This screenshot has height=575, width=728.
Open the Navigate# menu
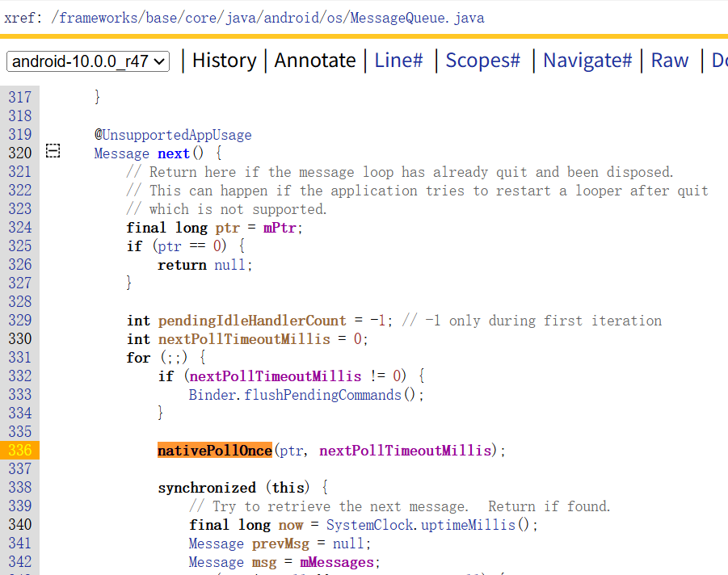tap(587, 61)
